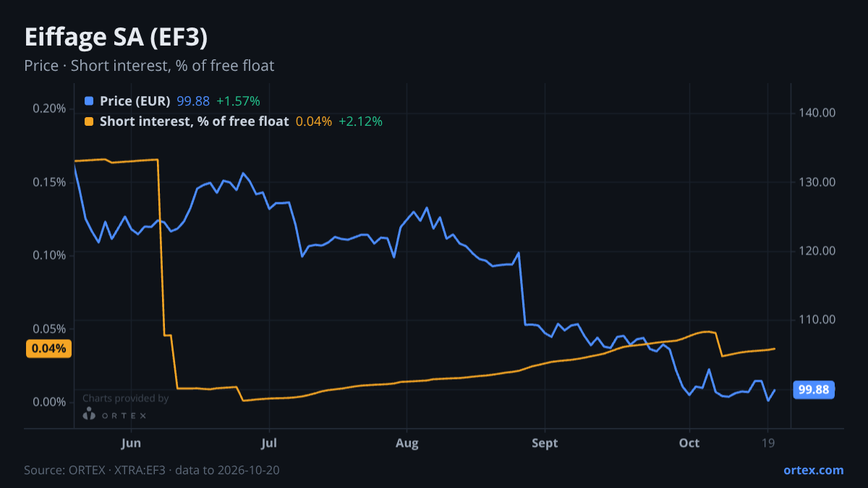Click the 0.20% left axis label
The width and height of the screenshot is (868, 488).
(50, 108)
